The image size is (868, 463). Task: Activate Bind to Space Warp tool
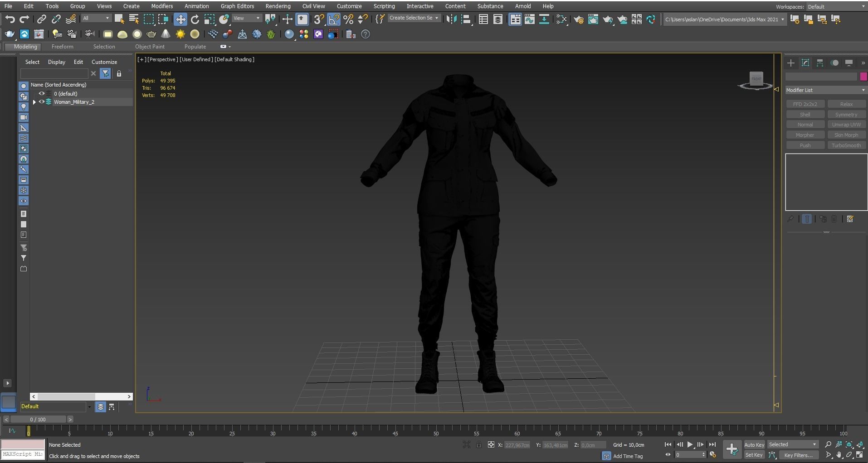click(x=71, y=19)
